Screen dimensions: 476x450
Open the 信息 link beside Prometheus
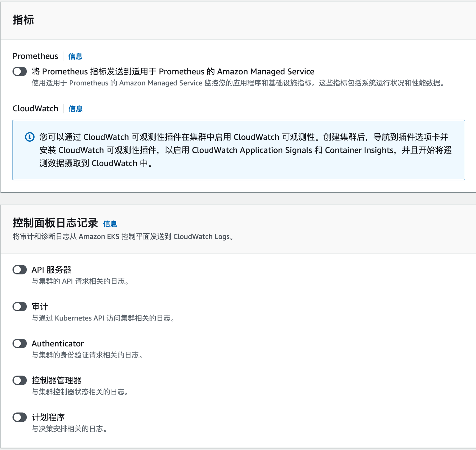(x=75, y=56)
